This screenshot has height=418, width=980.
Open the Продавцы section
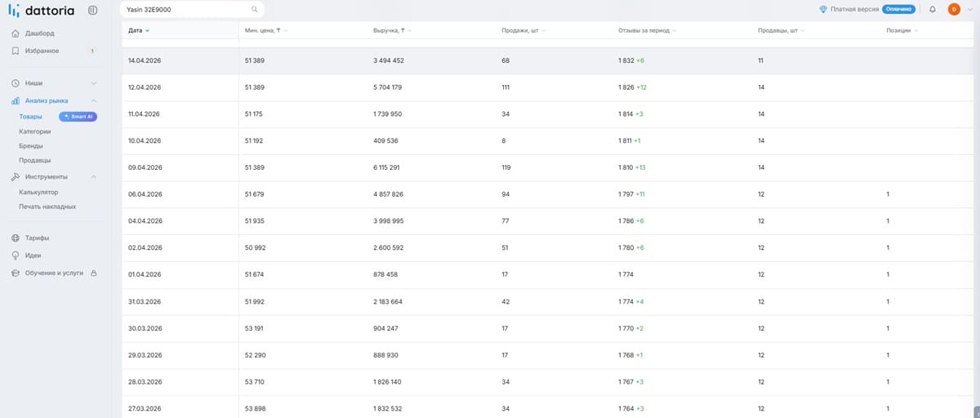(x=34, y=160)
